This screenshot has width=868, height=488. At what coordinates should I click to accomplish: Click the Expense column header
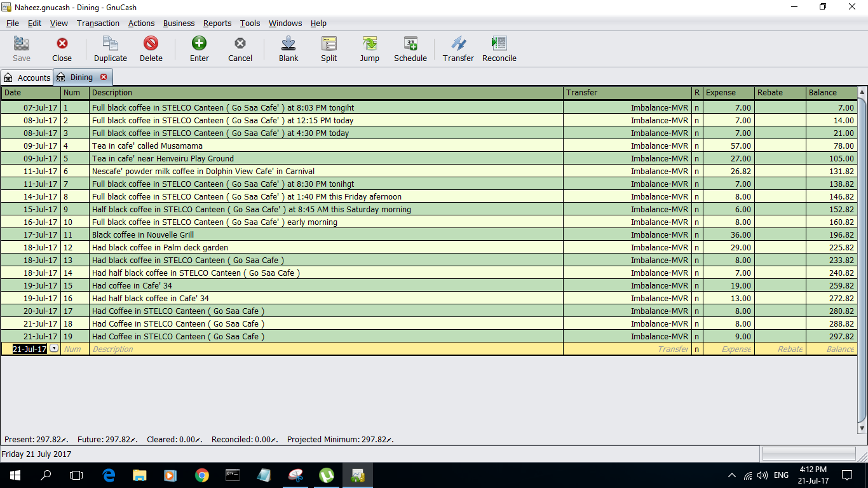[729, 93]
